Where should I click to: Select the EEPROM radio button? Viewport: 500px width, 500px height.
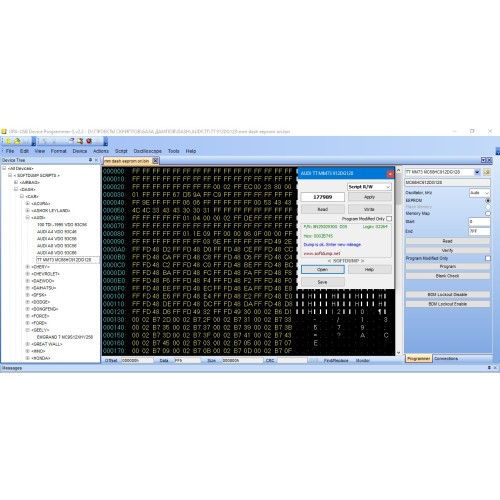(x=488, y=201)
